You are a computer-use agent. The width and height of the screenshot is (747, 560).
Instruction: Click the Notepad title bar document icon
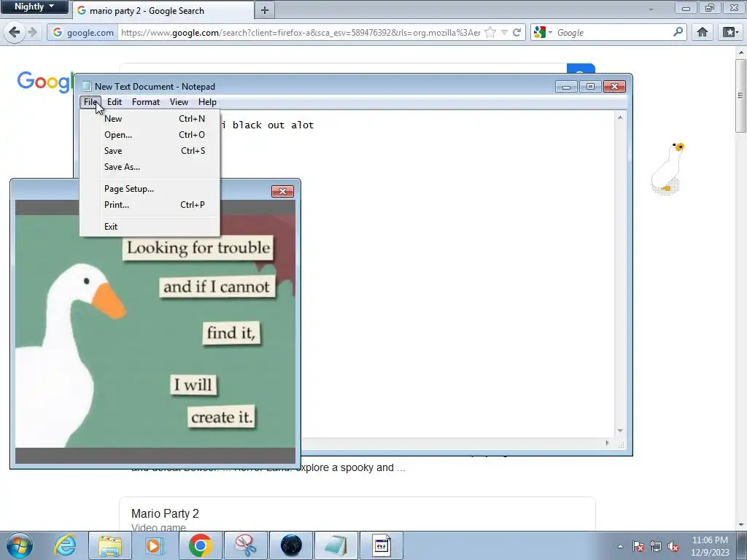click(x=87, y=86)
